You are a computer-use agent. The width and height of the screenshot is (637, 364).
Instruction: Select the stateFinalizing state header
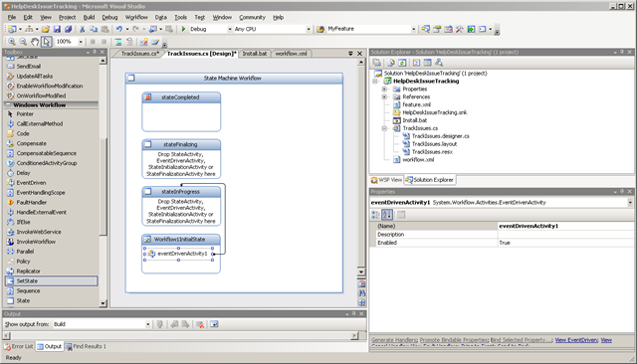click(x=181, y=144)
